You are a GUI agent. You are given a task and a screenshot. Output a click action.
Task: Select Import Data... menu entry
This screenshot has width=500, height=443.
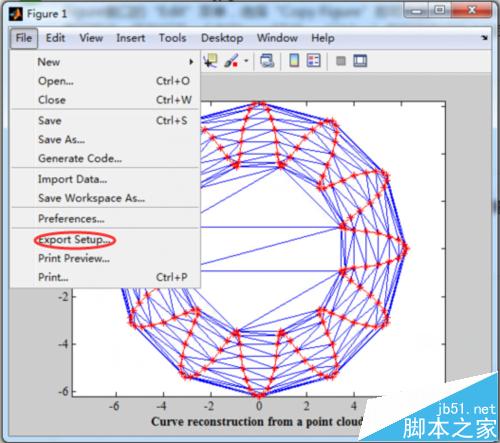pyautogui.click(x=105, y=179)
